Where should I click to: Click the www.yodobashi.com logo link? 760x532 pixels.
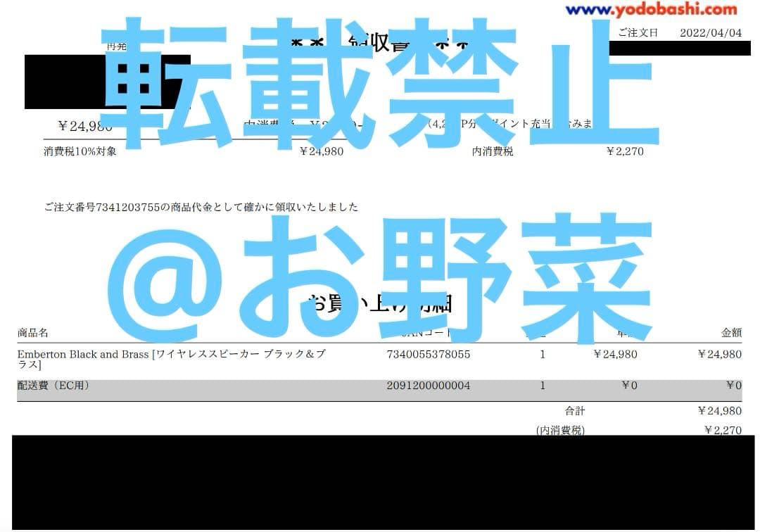pyautogui.click(x=651, y=10)
